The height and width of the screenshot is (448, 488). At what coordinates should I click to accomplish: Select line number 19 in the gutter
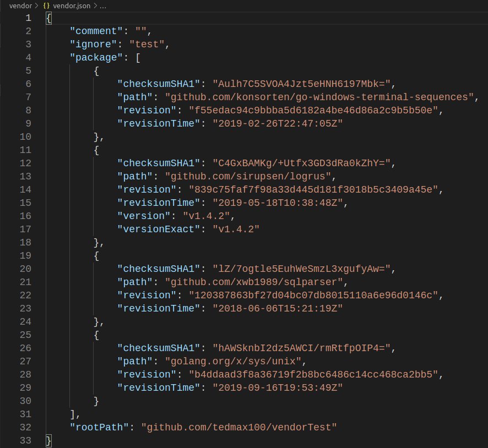pyautogui.click(x=25, y=255)
